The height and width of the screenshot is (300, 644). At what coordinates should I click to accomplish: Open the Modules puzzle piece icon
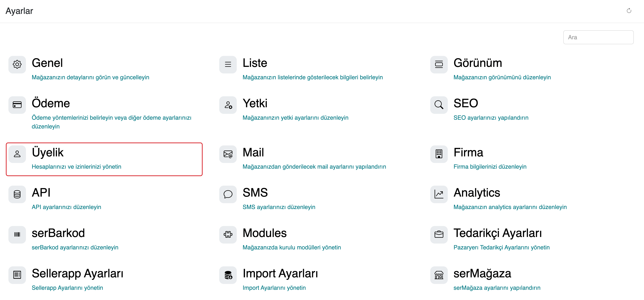(228, 235)
